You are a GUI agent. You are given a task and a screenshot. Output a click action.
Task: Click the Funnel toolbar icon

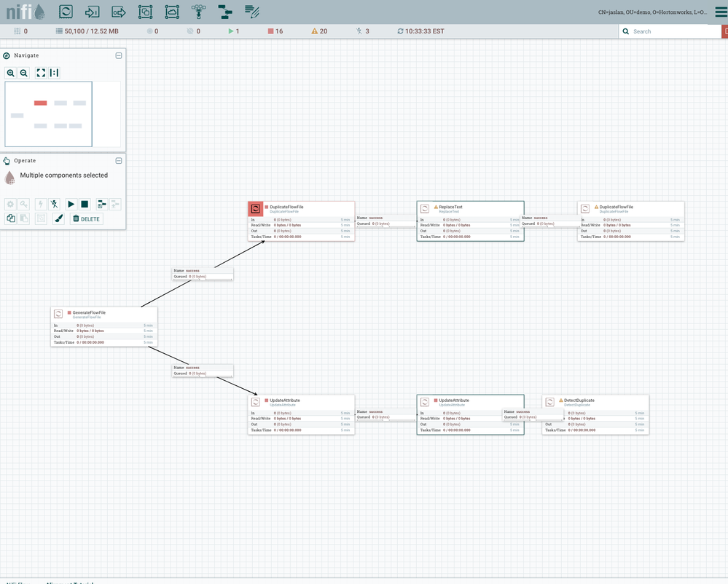pos(198,12)
